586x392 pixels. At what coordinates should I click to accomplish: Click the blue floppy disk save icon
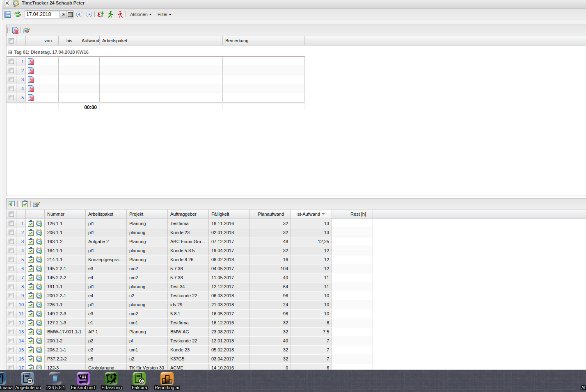(8, 14)
